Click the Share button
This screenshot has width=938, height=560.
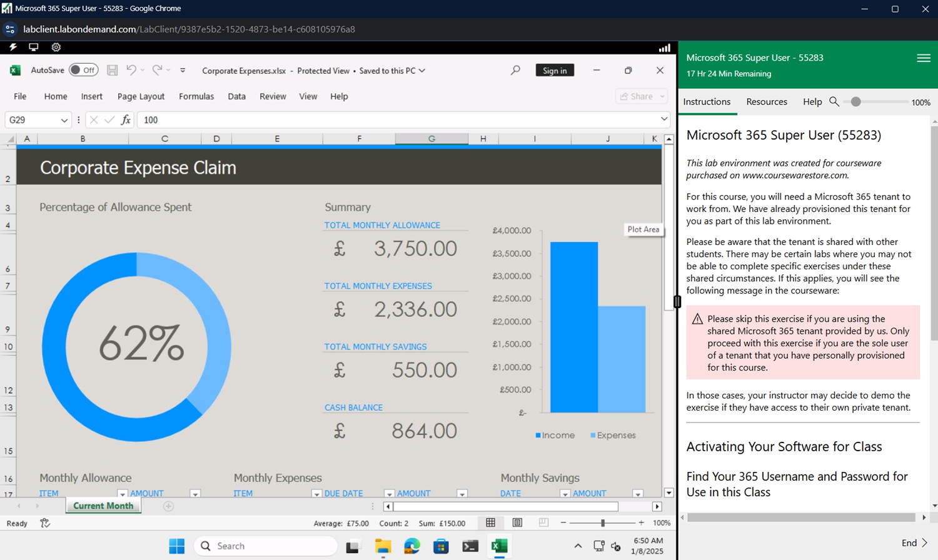click(x=636, y=96)
